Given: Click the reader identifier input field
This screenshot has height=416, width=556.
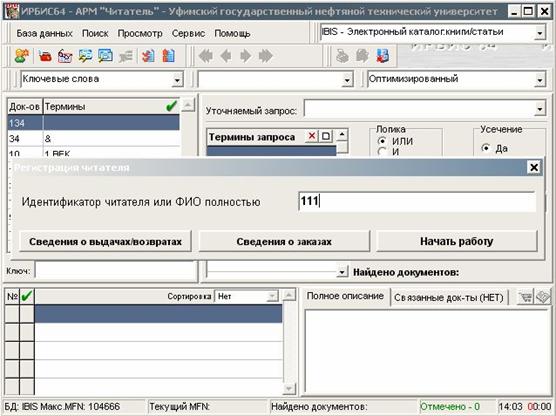Looking at the screenshot, I should [417, 201].
